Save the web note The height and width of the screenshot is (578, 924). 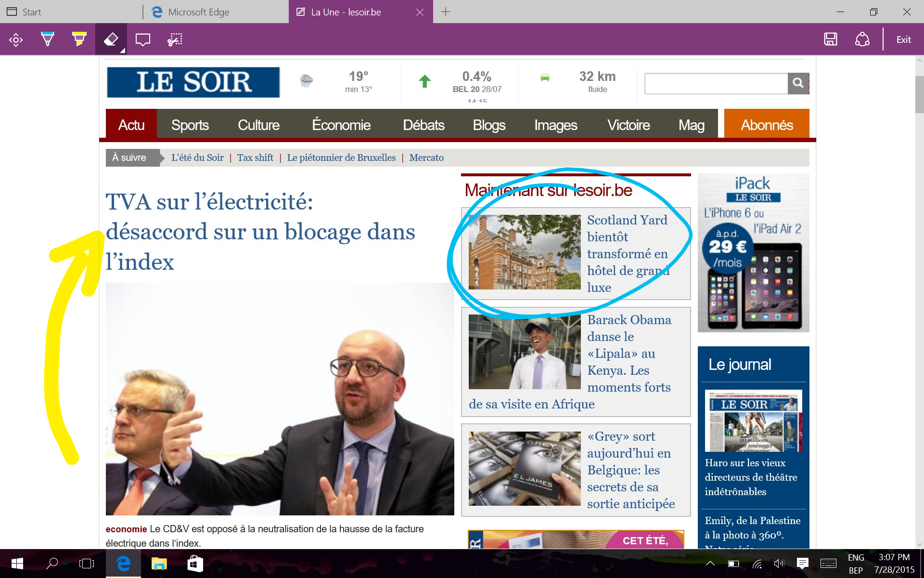[x=831, y=39]
